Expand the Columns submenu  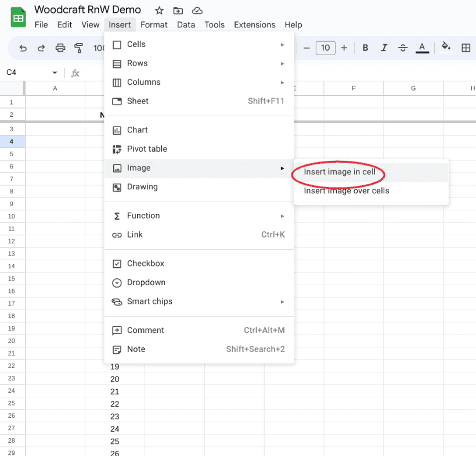[x=199, y=82]
